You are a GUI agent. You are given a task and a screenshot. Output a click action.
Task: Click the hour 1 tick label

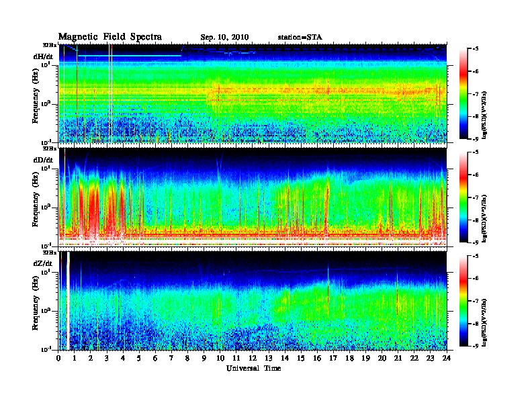(75, 359)
